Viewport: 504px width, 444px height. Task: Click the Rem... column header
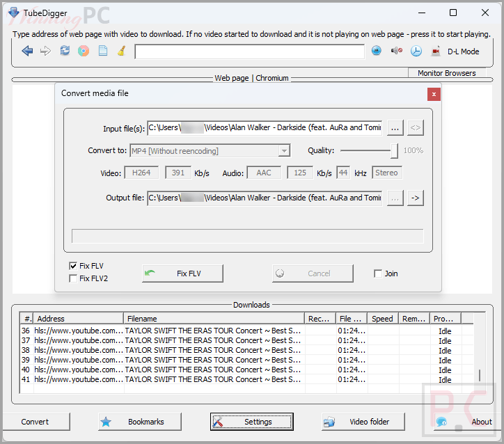(414, 318)
